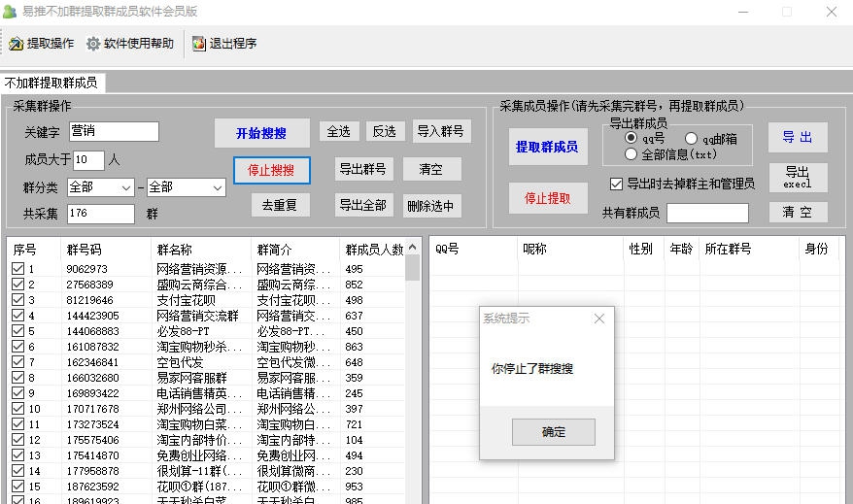
Task: Minimize the application window
Action: point(743,12)
